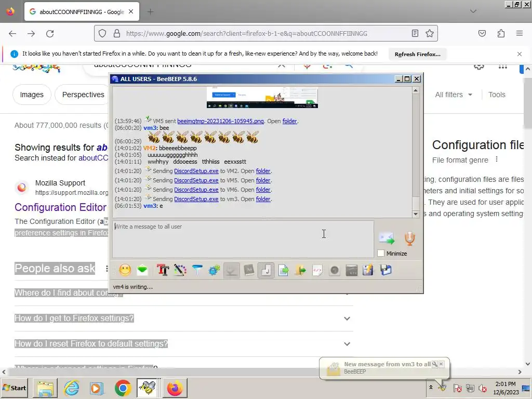Screen dimensions: 532x399
Task: Click the muted volume tray icon
Action: 482,388
